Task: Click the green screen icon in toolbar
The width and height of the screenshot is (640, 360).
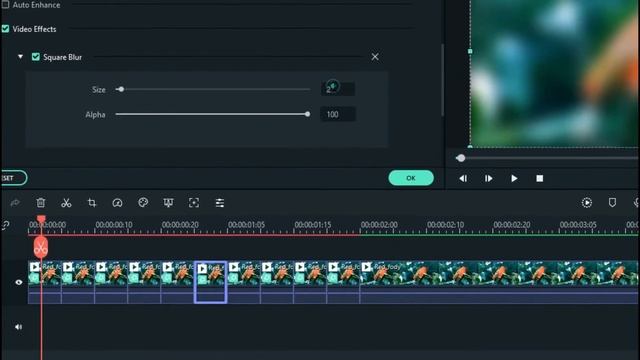Action: [168, 202]
